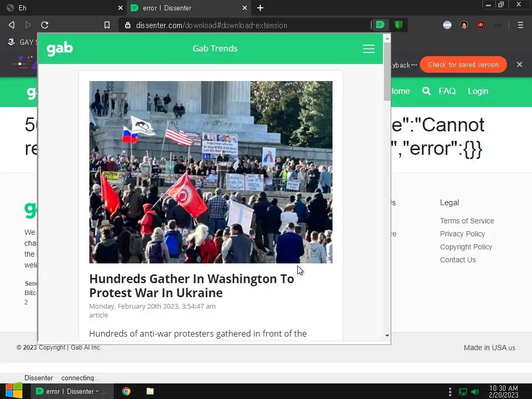
Task: Click the popup scrollbar down arrow
Action: [387, 335]
